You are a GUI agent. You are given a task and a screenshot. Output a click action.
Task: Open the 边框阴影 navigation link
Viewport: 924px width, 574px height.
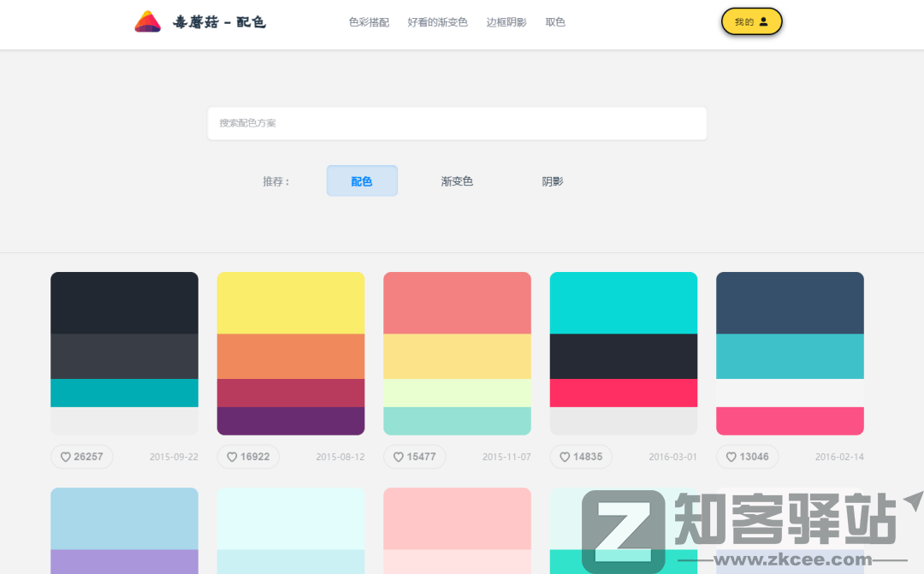506,22
